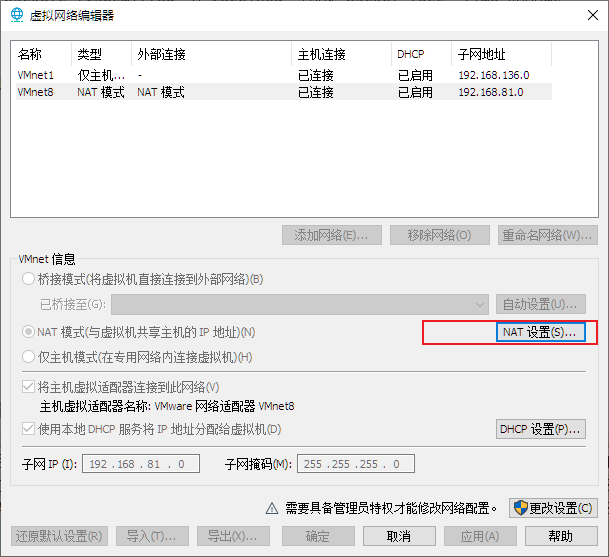This screenshot has width=609, height=557.
Task: Click the DHCP column header
Action: (x=421, y=54)
